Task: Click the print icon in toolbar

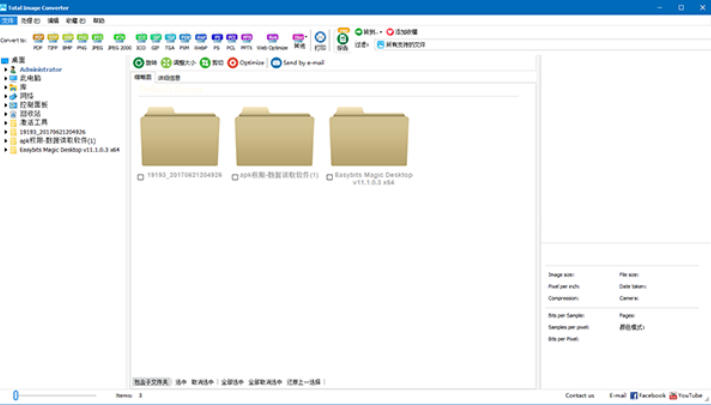Action: click(320, 38)
